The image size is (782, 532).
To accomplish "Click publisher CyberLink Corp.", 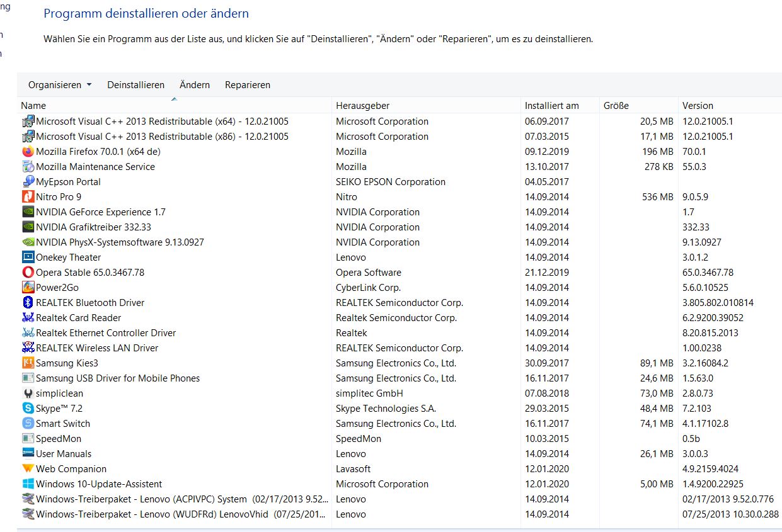I will click(368, 287).
